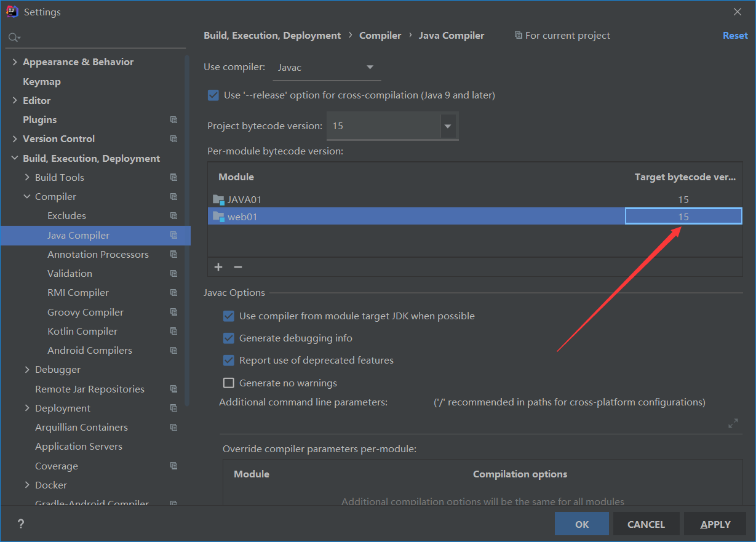The image size is (756, 542).
Task: Click the JAVA01 module folder icon
Action: pyautogui.click(x=218, y=199)
